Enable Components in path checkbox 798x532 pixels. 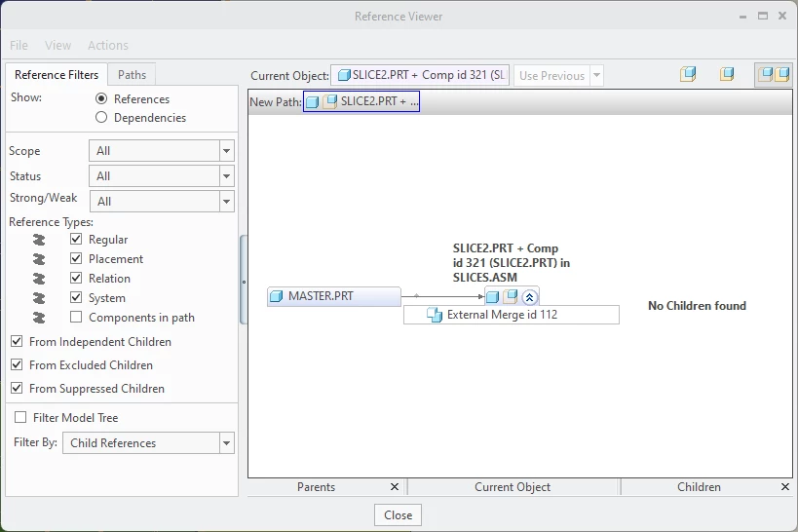tap(76, 317)
